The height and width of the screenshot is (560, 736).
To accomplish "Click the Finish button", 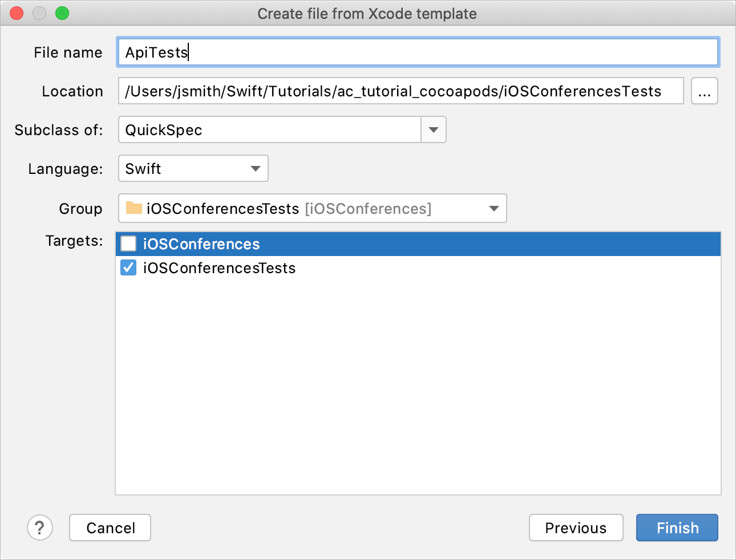I will [x=677, y=528].
